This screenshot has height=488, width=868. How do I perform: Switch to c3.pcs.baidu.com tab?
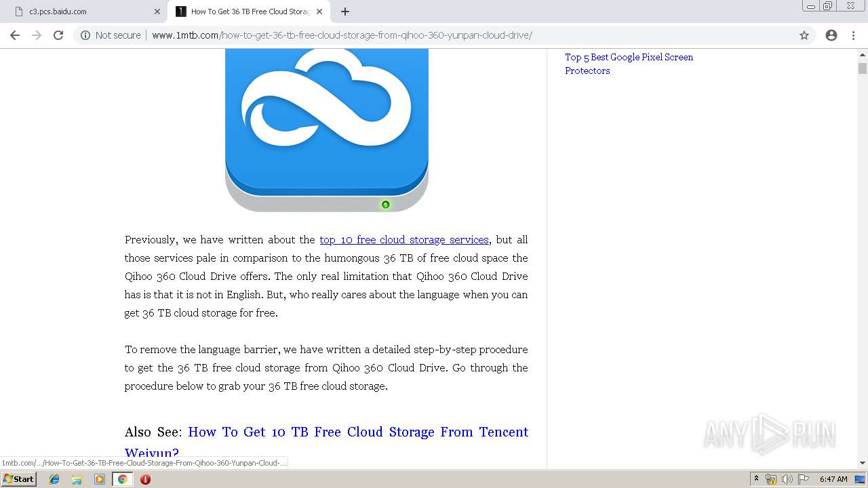pyautogui.click(x=85, y=12)
